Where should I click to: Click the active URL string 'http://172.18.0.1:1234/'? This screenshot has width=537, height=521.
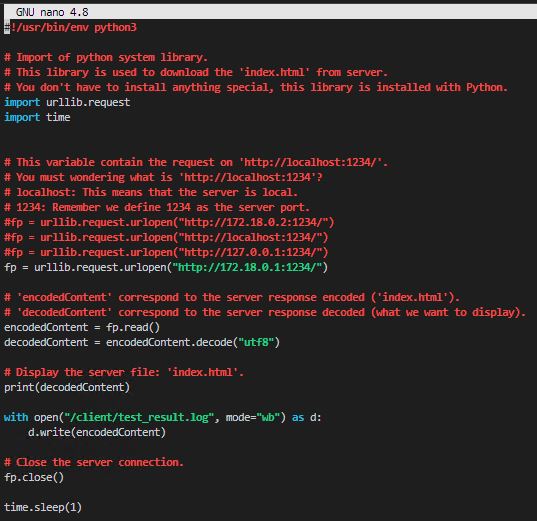(x=247, y=267)
